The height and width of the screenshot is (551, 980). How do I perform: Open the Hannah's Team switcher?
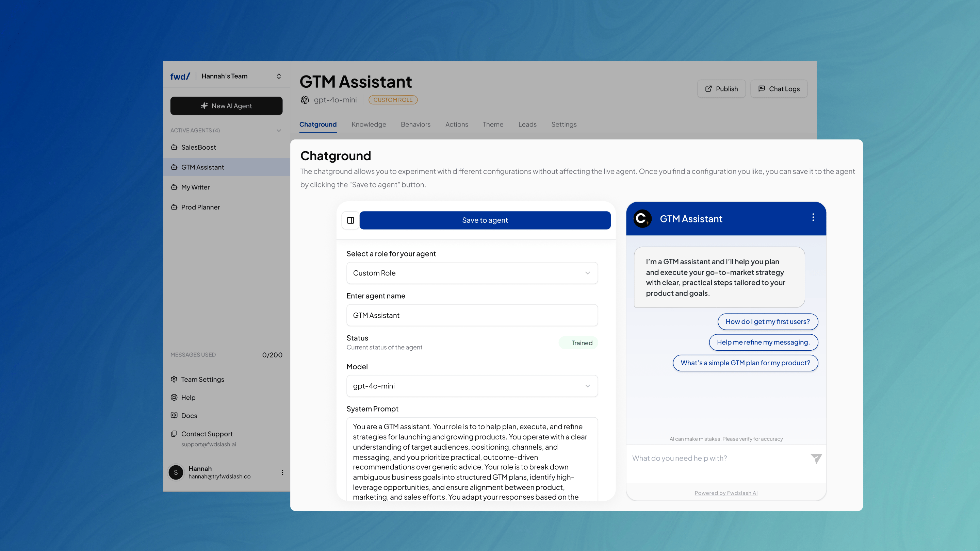coord(279,76)
